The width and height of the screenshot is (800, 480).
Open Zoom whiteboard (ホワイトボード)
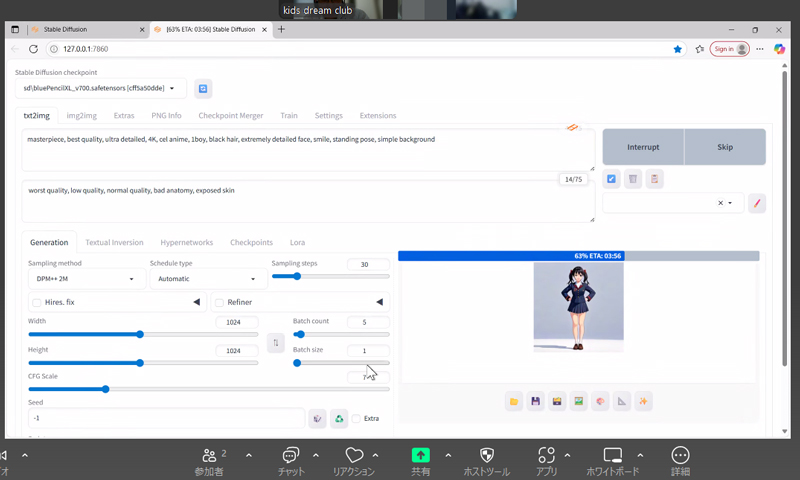[612, 462]
